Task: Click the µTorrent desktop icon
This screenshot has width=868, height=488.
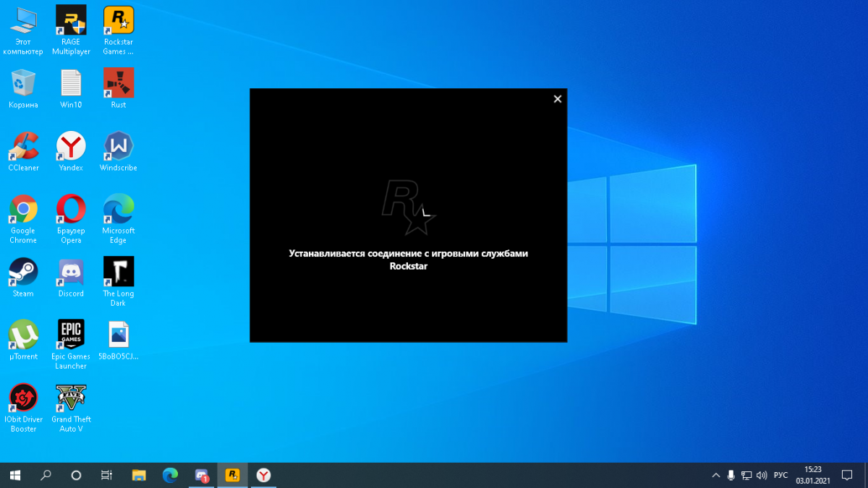Action: point(23,335)
